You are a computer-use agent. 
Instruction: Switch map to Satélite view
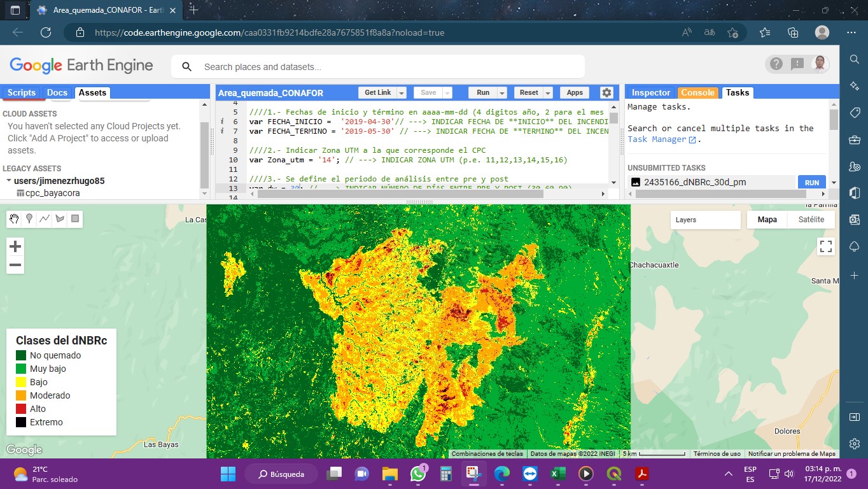click(811, 220)
